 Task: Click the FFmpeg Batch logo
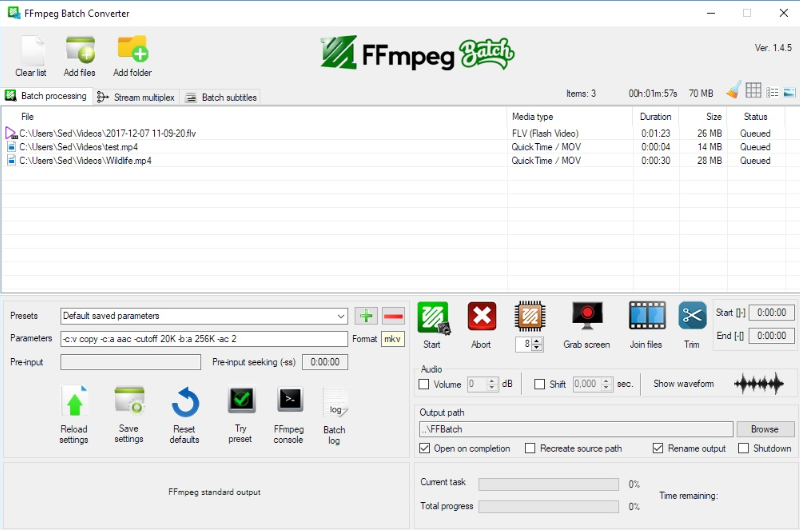[417, 54]
